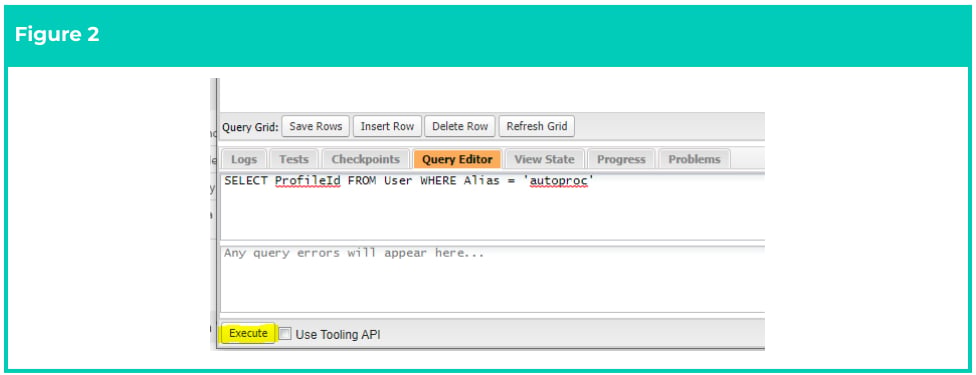
Task: Click the Refresh Grid button
Action: (537, 126)
